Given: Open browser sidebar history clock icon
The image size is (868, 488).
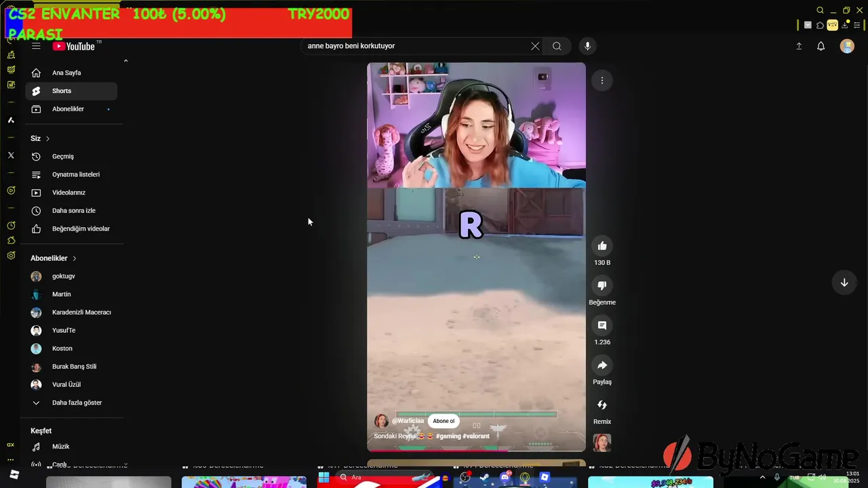Looking at the screenshot, I should pos(11,225).
